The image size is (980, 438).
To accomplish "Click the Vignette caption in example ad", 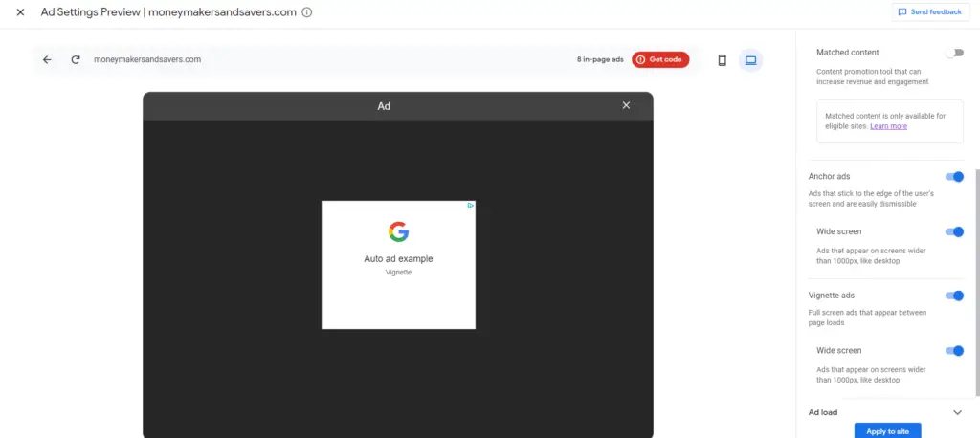I will click(398, 273).
